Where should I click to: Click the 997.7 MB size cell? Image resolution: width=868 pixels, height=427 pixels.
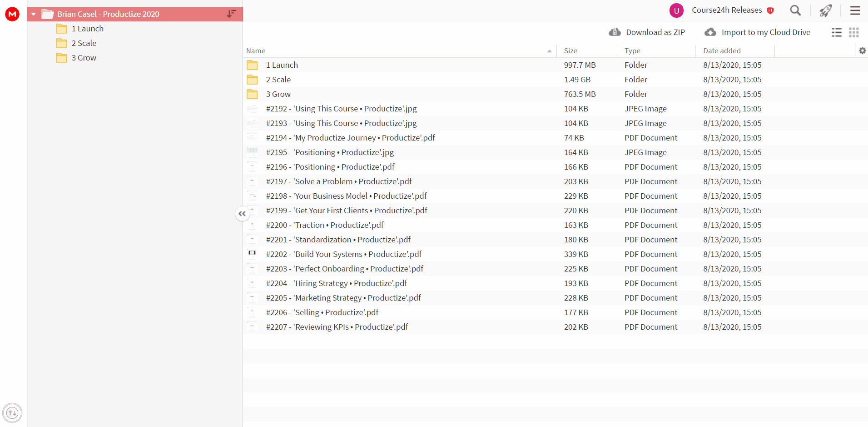click(580, 65)
